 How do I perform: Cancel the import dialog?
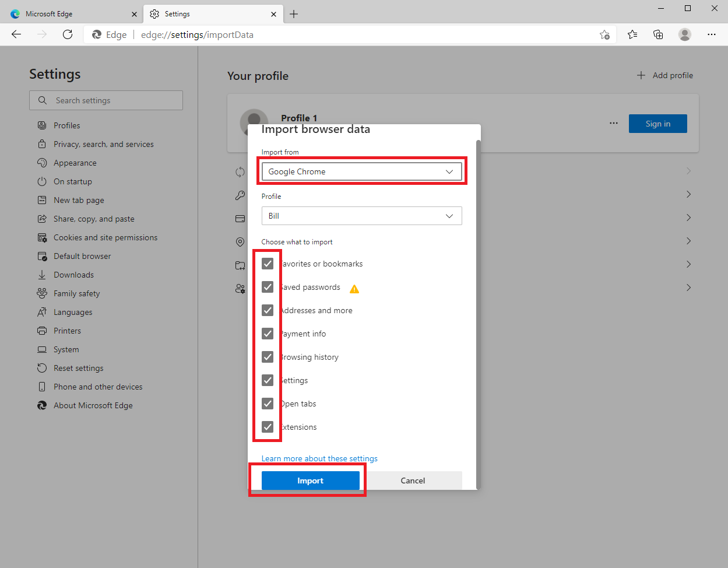pyautogui.click(x=413, y=481)
